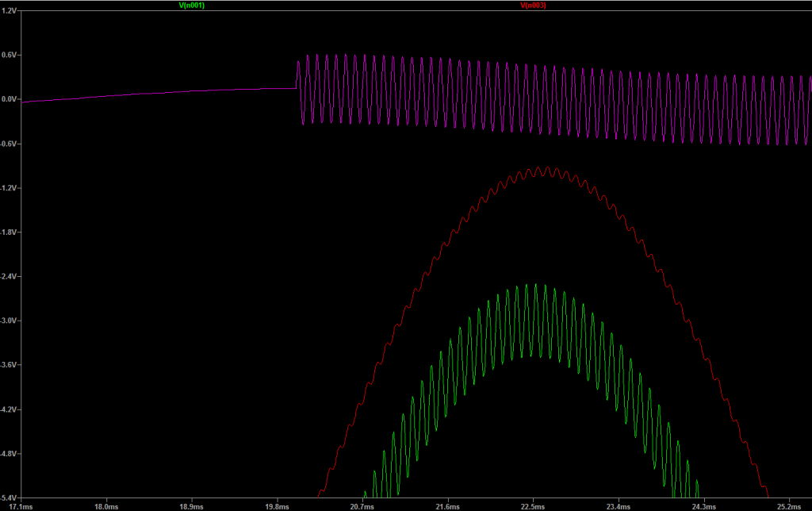Click the 0.6V label on vertical axis
This screenshot has width=812, height=511.
click(x=10, y=55)
